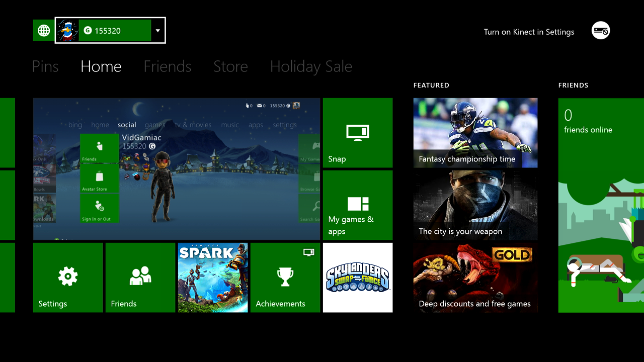Open the Achievements tile

(285, 278)
